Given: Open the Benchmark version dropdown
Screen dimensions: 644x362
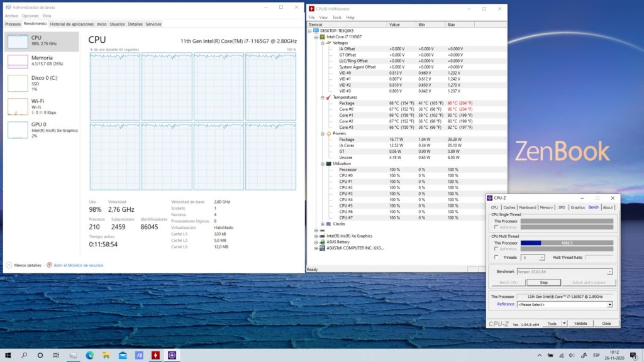Looking at the screenshot, I should click(x=609, y=271).
